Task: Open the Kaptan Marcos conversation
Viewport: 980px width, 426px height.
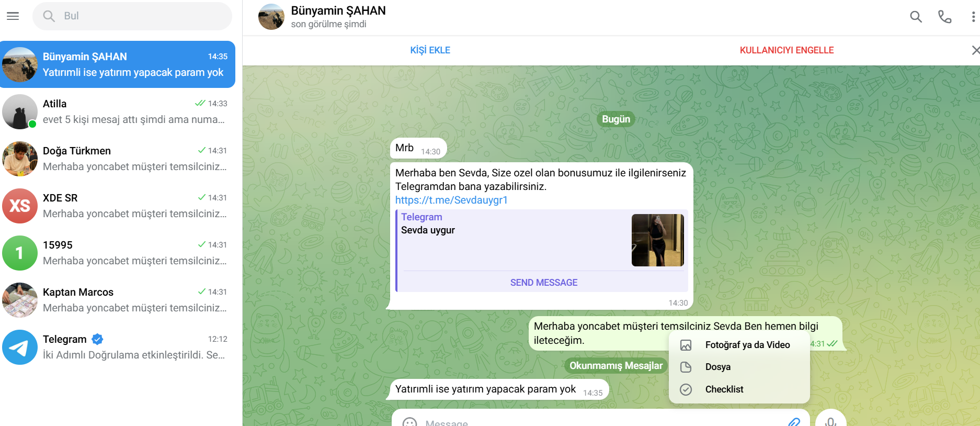Action: tap(118, 300)
